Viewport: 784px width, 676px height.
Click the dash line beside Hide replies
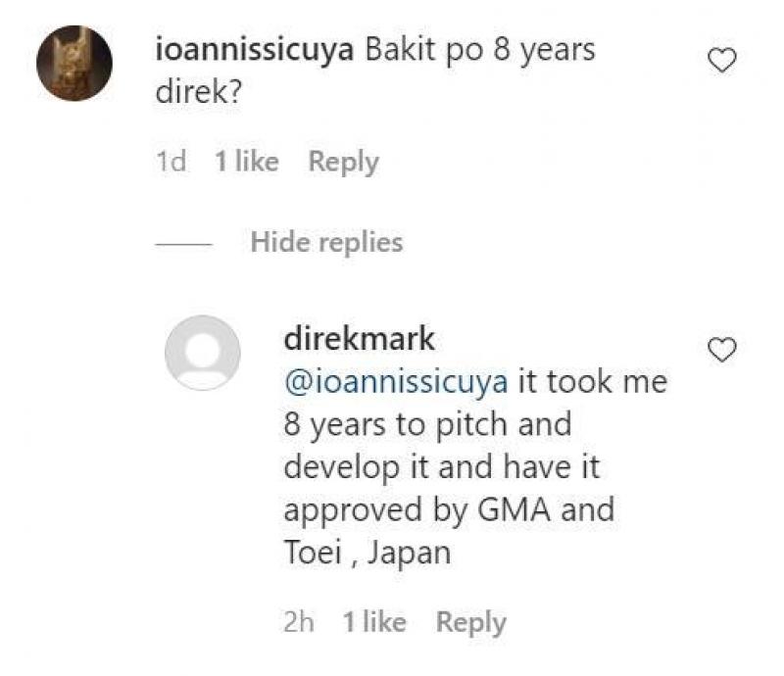coord(184,243)
